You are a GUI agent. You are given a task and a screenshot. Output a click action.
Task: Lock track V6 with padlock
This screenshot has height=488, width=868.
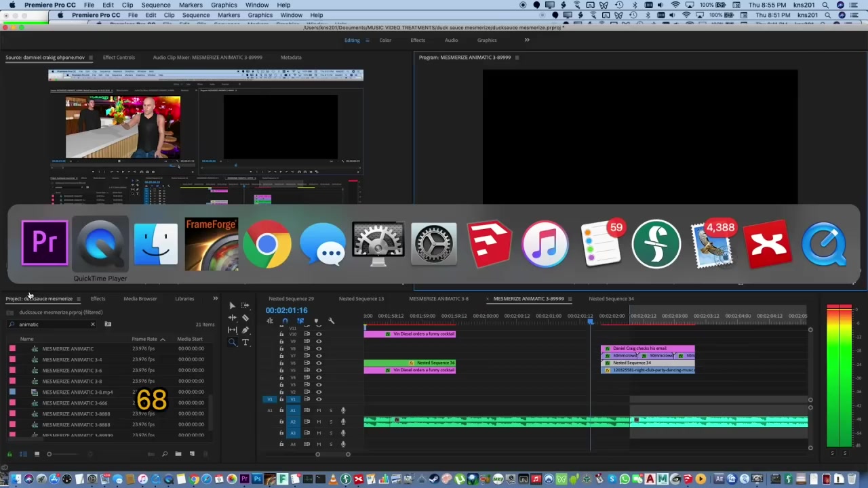tap(281, 363)
